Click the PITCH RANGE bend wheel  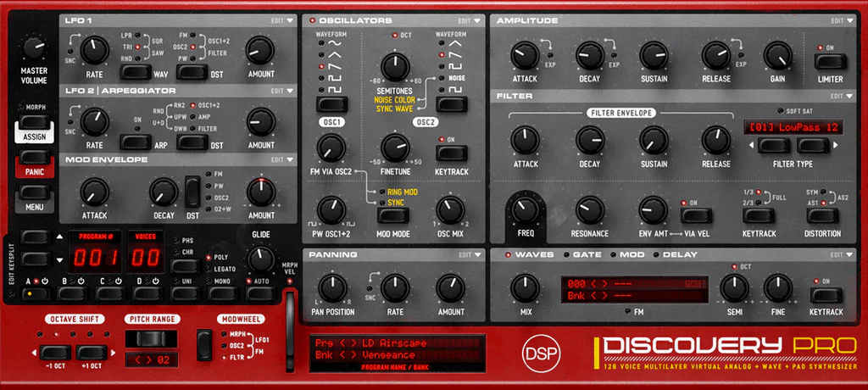coord(151,338)
